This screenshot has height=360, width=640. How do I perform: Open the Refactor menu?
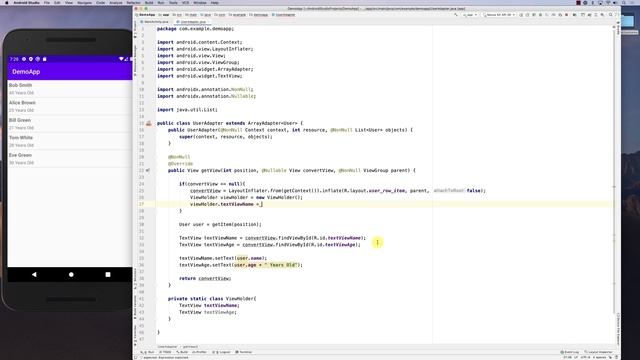pyautogui.click(x=133, y=2)
